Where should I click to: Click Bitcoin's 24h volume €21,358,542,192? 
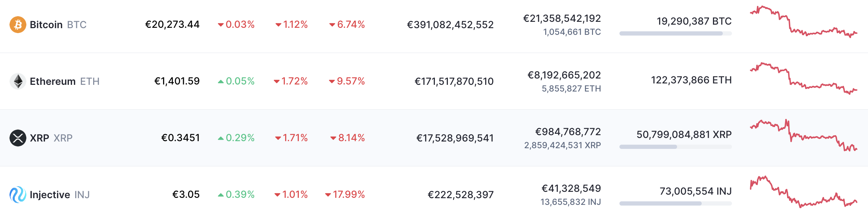[x=562, y=18]
